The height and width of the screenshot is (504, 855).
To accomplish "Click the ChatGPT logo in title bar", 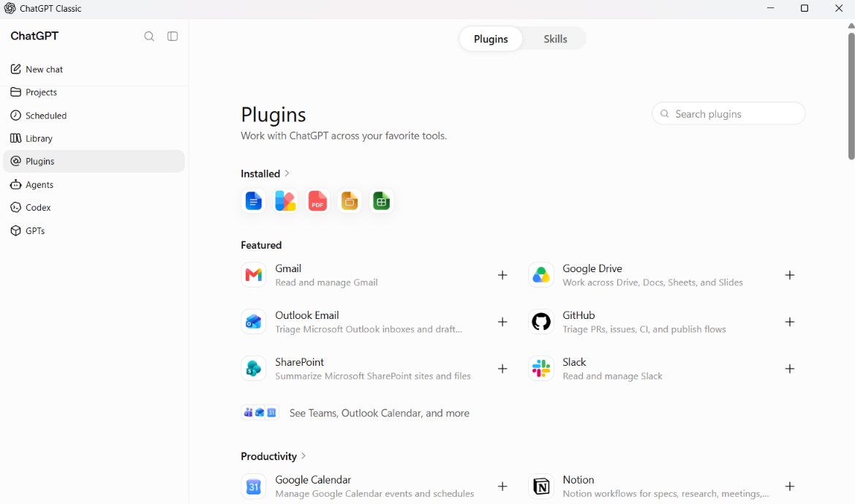I will click(10, 8).
